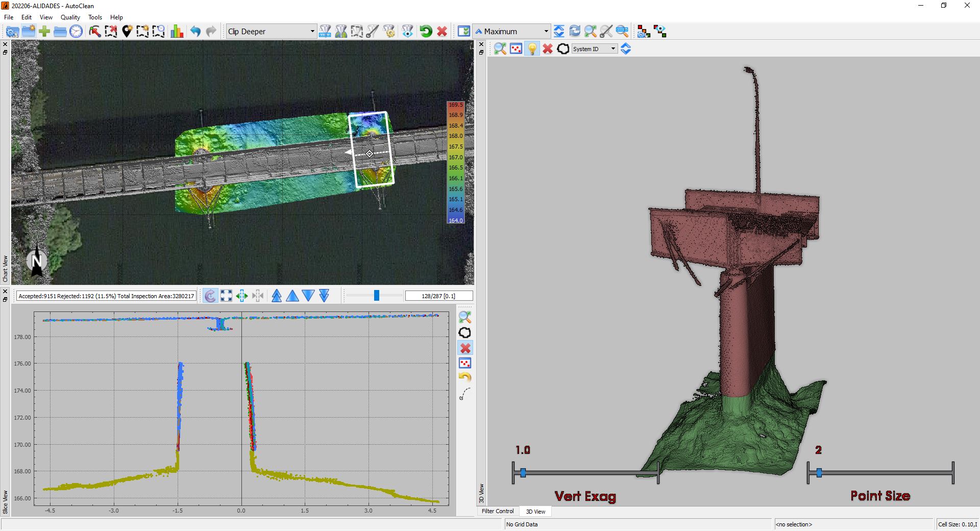Select the rotate slice tool in the slice view toolbar
The image size is (980, 531).
click(x=210, y=296)
